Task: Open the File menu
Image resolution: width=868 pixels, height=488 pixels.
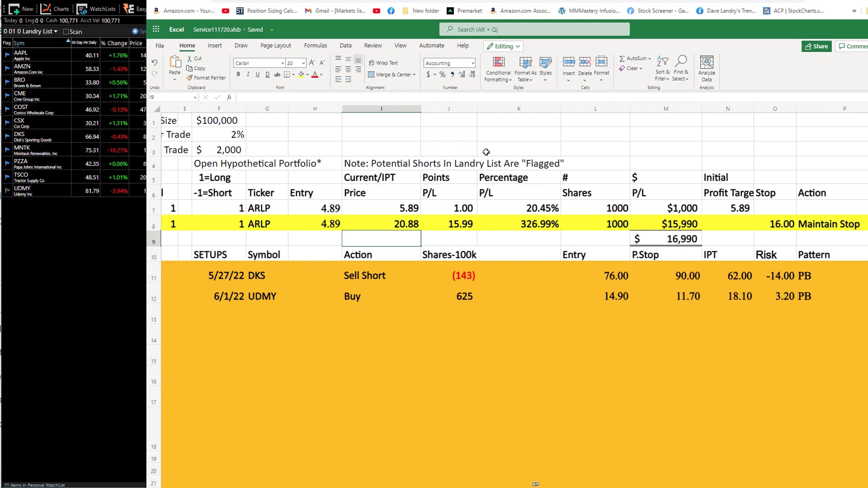Action: point(159,46)
